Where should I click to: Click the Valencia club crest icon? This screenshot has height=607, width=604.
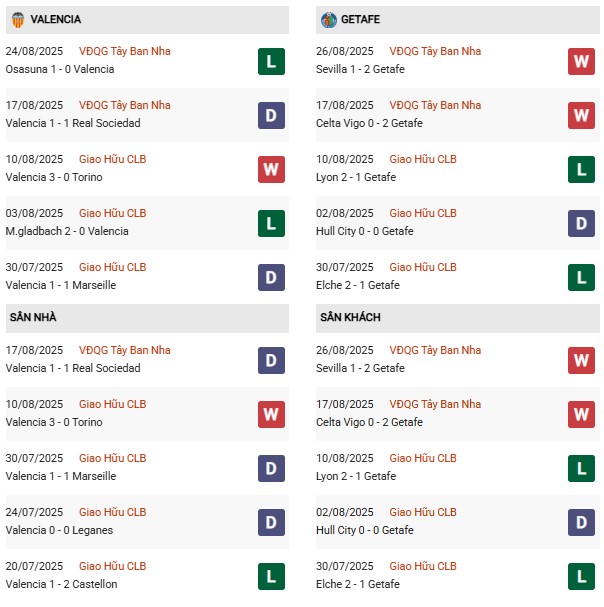(18, 20)
